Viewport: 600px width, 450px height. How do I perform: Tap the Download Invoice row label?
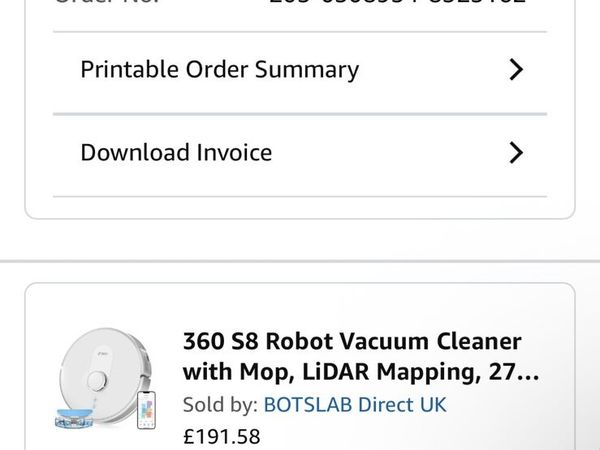coord(176,153)
